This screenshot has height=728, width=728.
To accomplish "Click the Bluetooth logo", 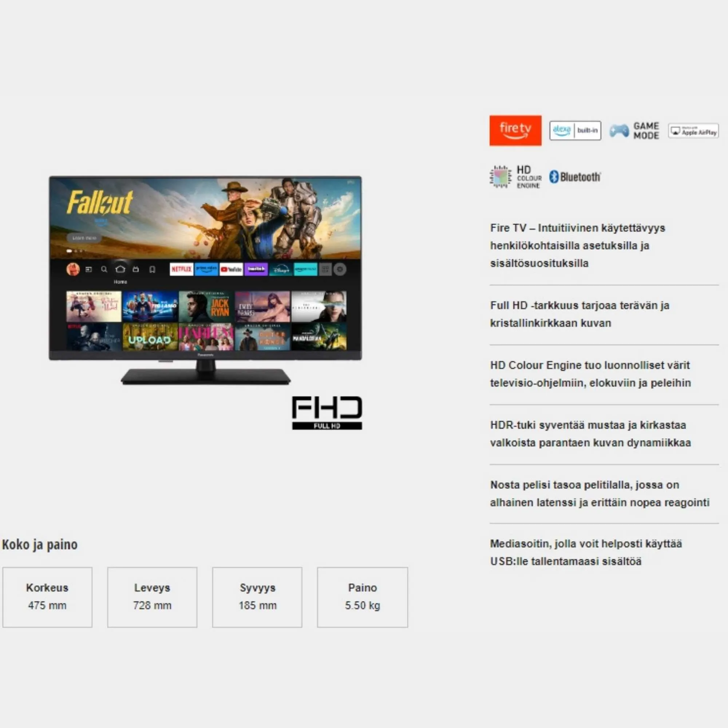I will tap(575, 177).
